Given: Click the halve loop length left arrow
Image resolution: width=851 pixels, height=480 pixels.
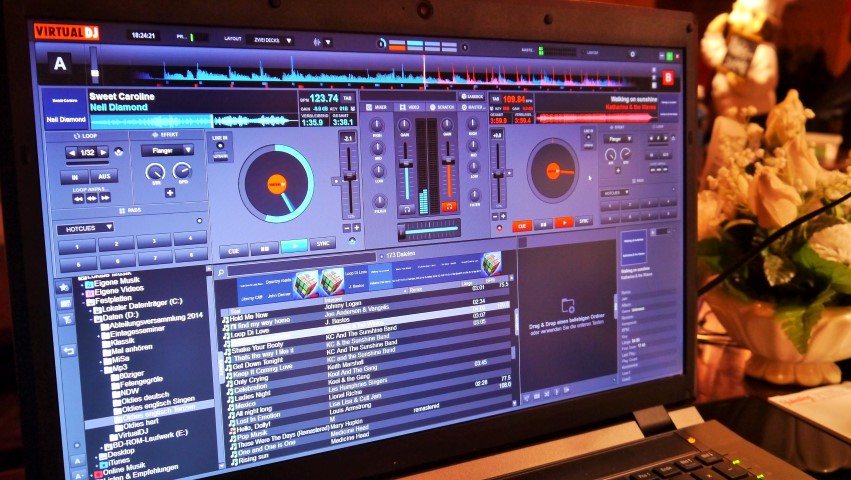Looking at the screenshot, I should (x=70, y=151).
